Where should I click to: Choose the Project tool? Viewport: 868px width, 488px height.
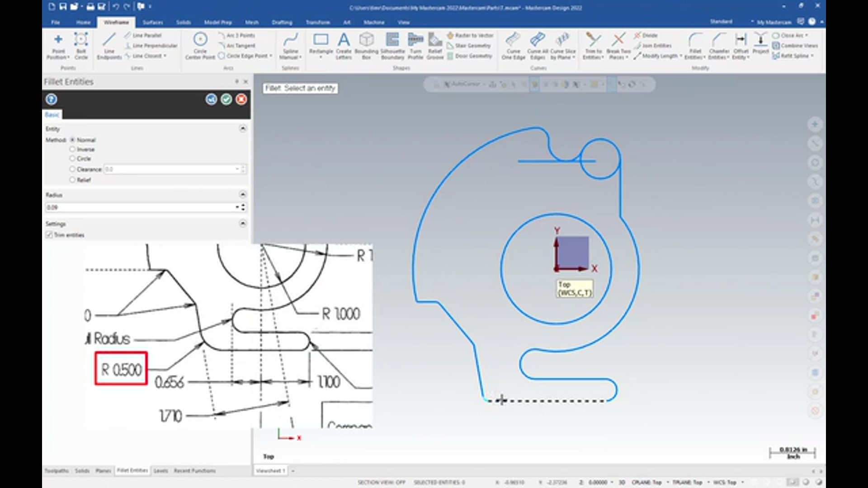(760, 44)
